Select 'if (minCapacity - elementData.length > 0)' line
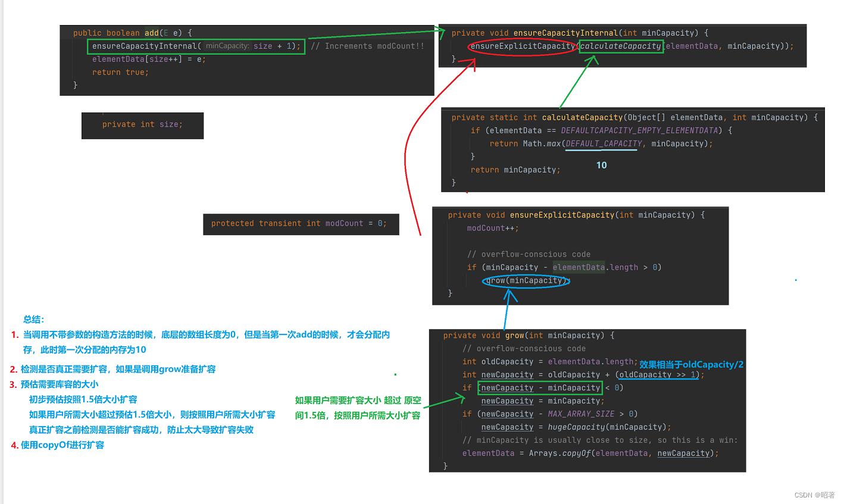The image size is (844, 504). pyautogui.click(x=564, y=267)
